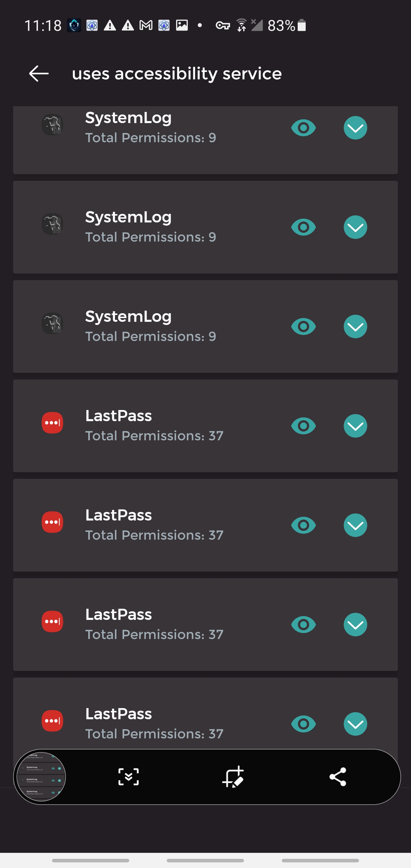
Task: Tap the battery indicator in status bar
Action: pyautogui.click(x=301, y=25)
